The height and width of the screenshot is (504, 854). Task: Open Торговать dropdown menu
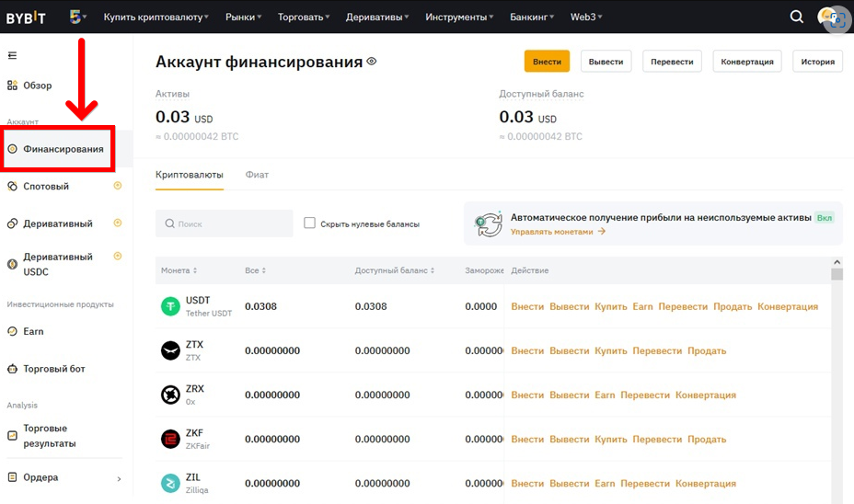pos(304,17)
